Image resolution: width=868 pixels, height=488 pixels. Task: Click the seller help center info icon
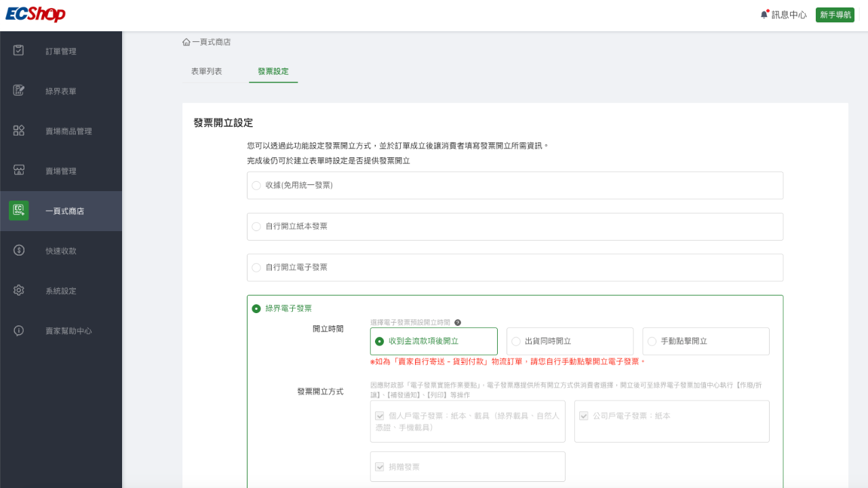(x=19, y=331)
